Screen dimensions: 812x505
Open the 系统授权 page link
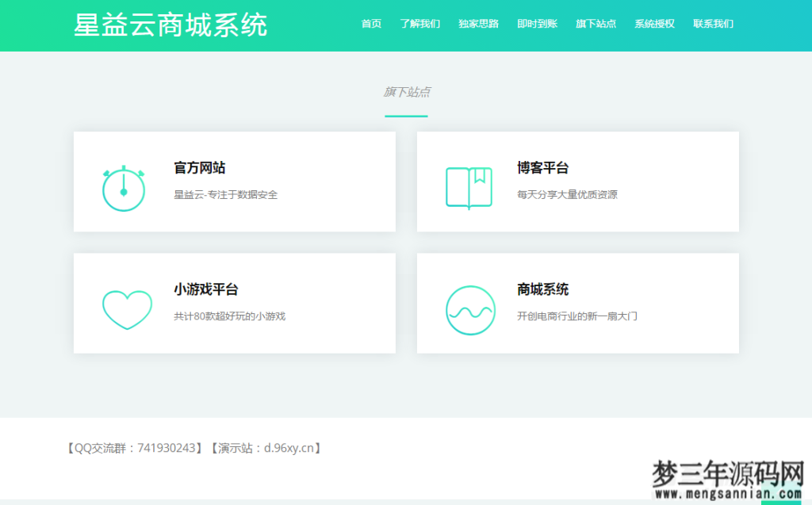[653, 24]
